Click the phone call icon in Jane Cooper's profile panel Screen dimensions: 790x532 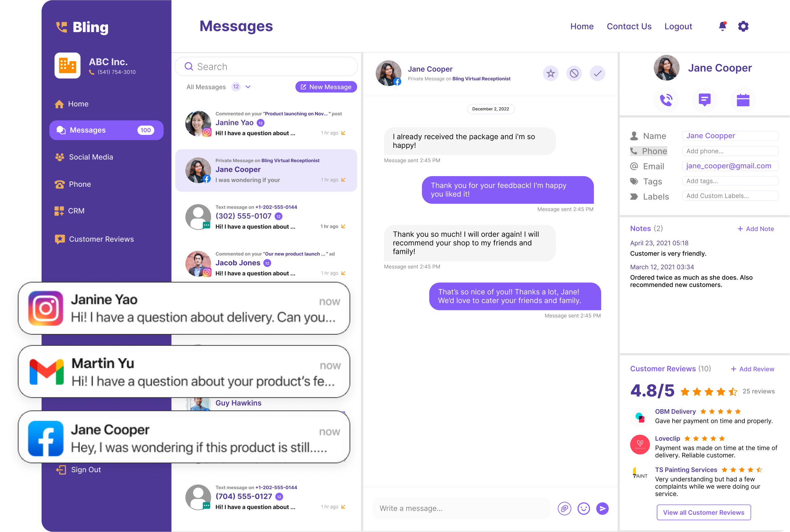(x=666, y=99)
